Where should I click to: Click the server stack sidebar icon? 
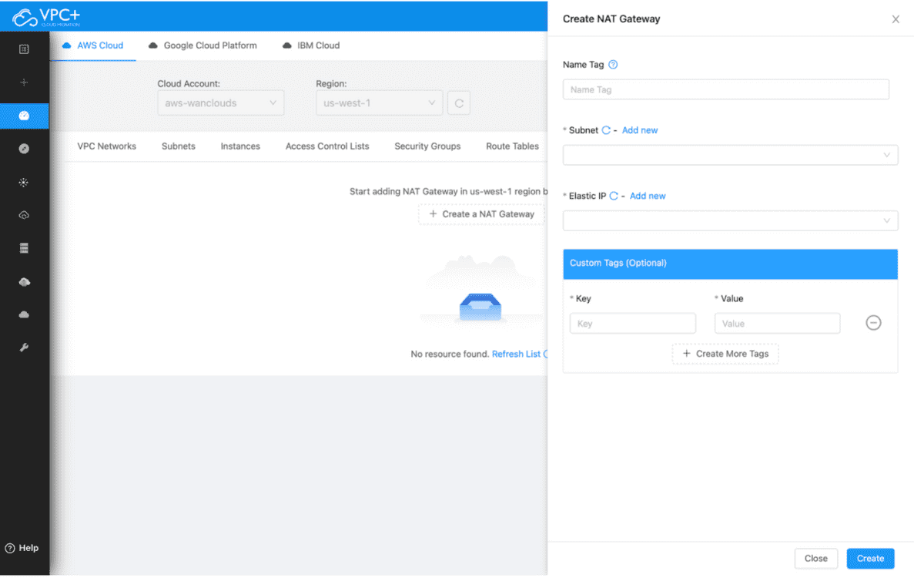click(x=24, y=248)
